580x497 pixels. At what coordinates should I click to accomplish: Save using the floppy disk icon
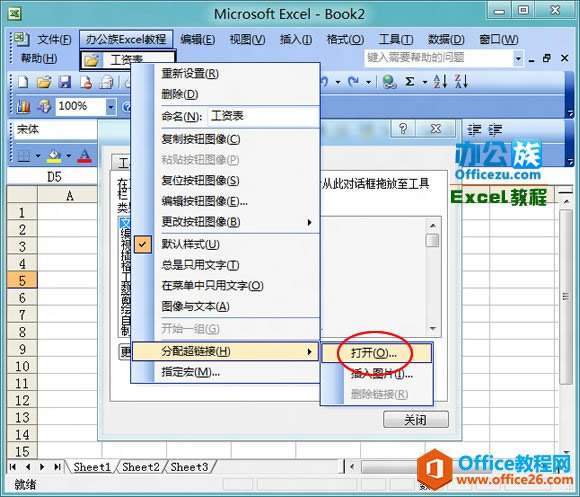64,82
